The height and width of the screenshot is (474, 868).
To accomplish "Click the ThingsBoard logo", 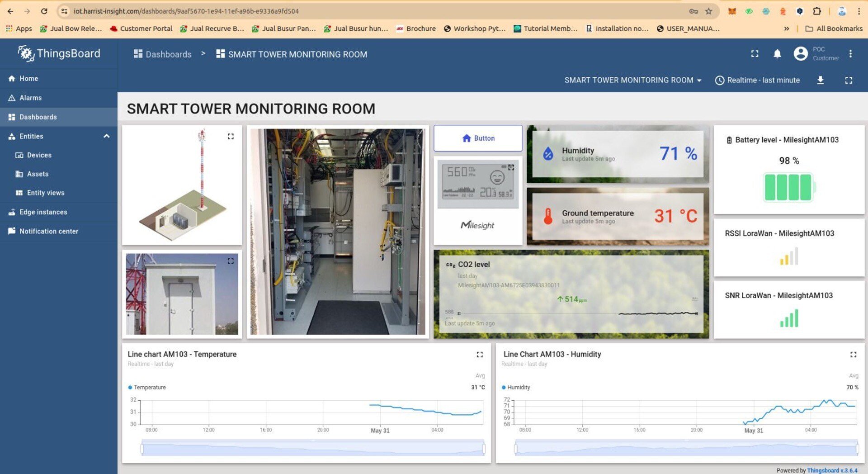I will (x=58, y=53).
